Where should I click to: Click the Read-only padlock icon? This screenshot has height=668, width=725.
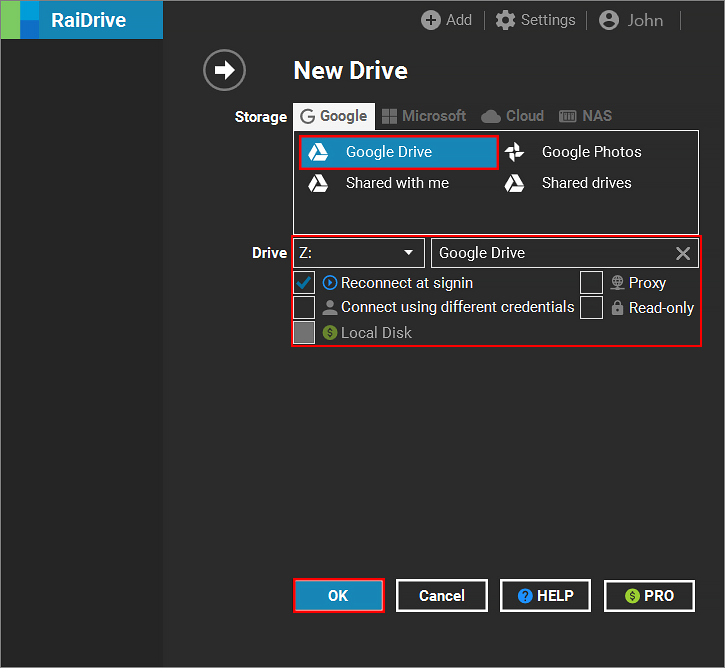pos(617,307)
